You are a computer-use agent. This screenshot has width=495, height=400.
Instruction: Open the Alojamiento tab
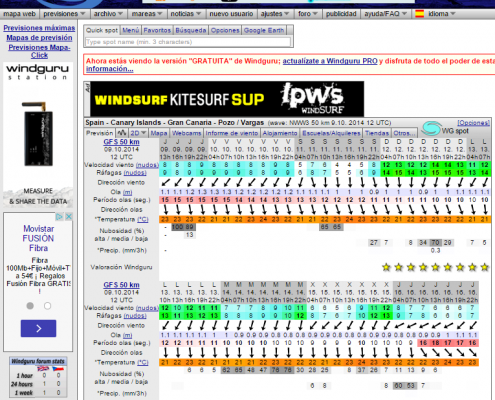(280, 133)
